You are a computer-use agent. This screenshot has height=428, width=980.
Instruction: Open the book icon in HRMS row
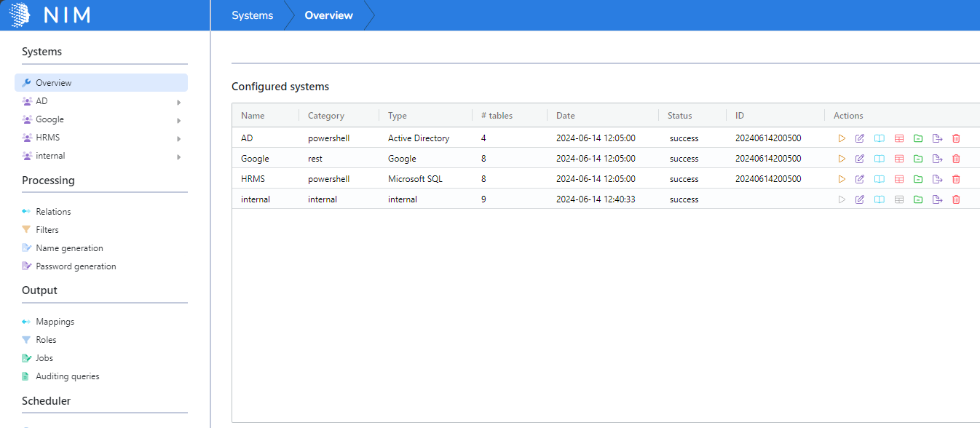pyautogui.click(x=880, y=179)
